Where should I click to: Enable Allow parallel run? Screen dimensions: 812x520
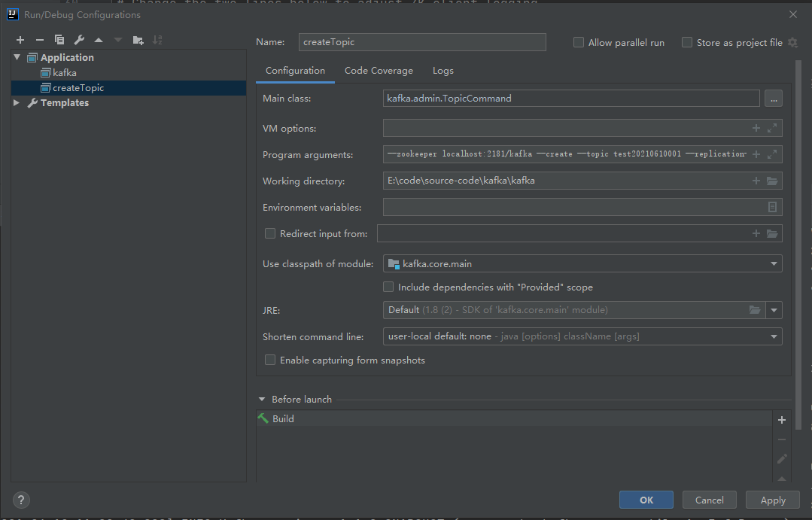click(579, 42)
